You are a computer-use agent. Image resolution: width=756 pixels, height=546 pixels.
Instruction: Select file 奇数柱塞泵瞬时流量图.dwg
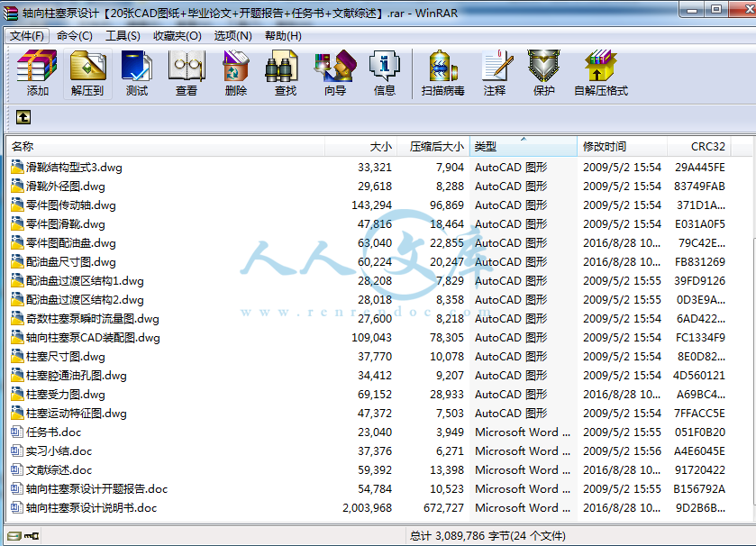point(93,318)
